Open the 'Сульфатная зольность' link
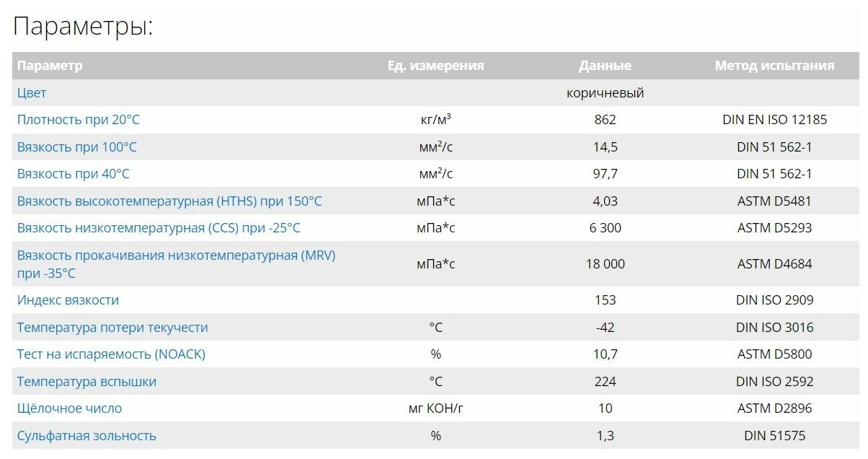Viewport: 868px width, 459px height. (87, 436)
